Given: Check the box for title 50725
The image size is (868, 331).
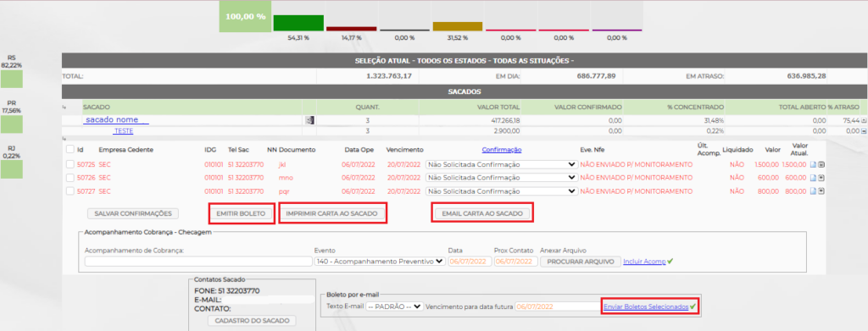Looking at the screenshot, I should coord(70,165).
